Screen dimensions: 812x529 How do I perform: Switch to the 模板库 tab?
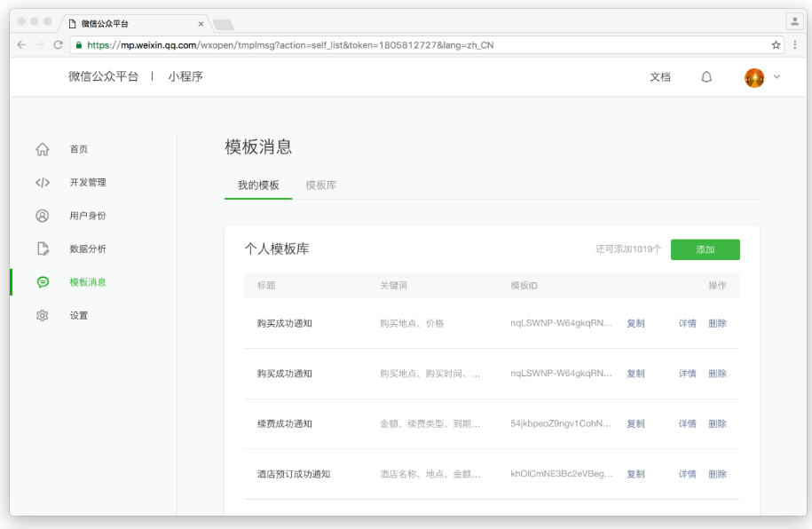[x=321, y=186]
